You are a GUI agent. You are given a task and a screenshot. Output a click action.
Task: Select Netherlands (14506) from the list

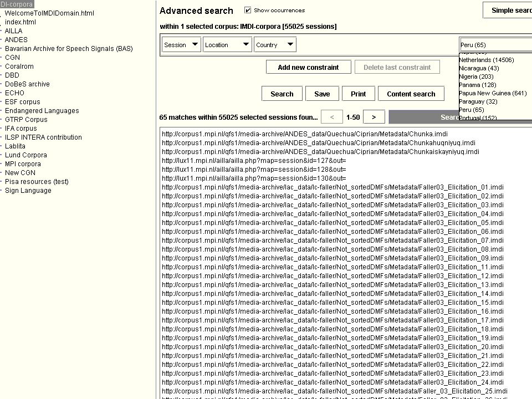coord(486,60)
